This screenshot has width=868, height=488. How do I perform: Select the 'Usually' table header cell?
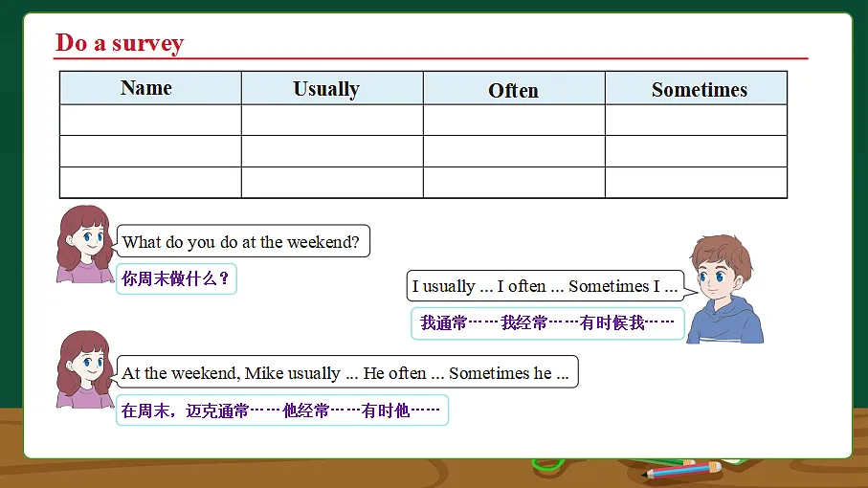332,88
